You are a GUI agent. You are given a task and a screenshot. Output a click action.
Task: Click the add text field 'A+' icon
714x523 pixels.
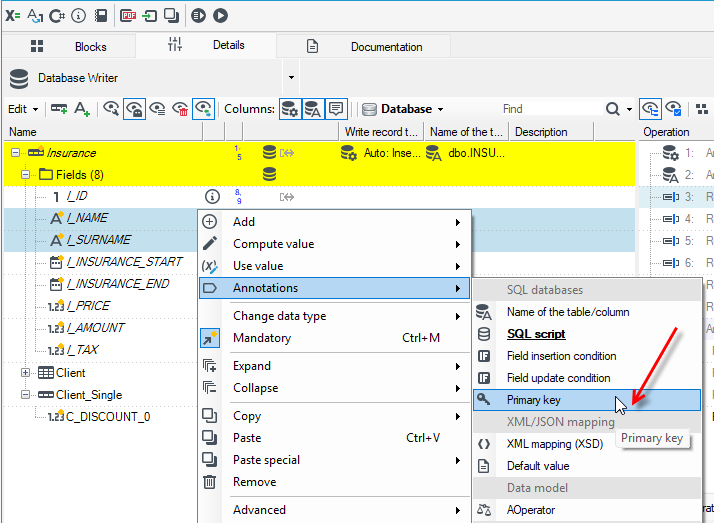tap(82, 109)
